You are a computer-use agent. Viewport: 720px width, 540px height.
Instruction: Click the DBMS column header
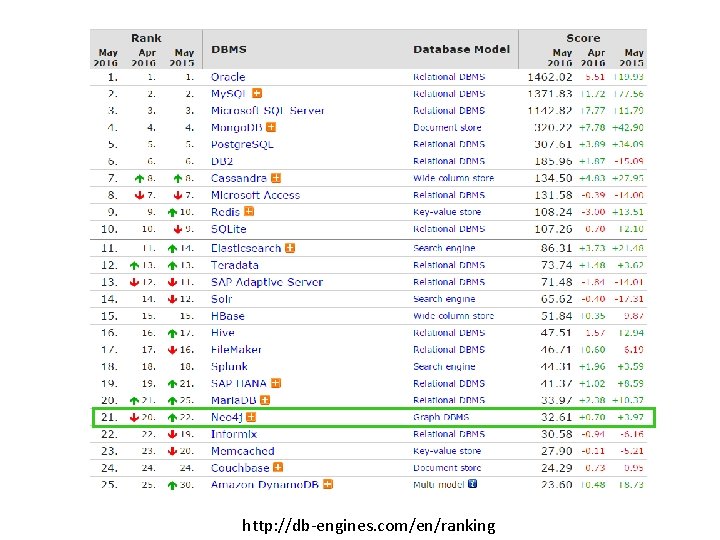coord(229,49)
